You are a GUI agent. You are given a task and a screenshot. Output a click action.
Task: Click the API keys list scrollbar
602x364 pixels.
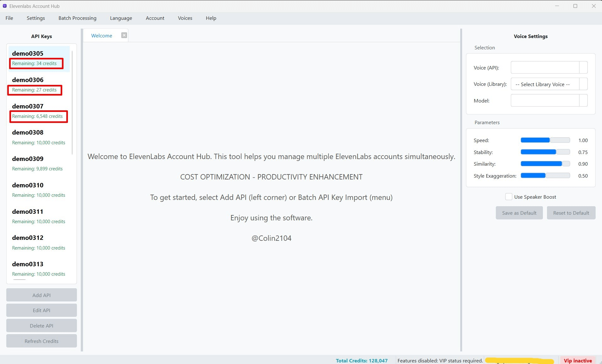click(72, 103)
